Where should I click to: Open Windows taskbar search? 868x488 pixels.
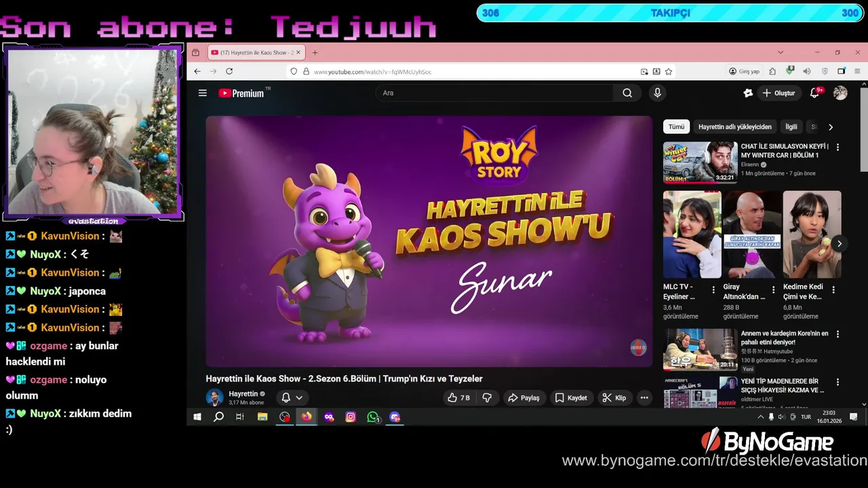[x=218, y=417]
